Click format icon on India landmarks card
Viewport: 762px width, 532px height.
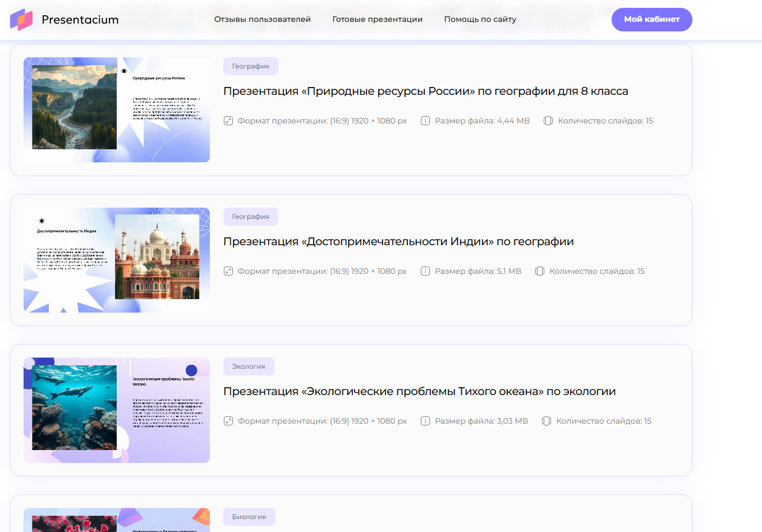pyautogui.click(x=228, y=271)
